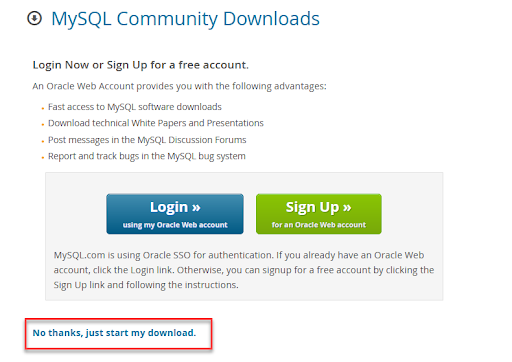Click the double chevron on Login button
The image size is (512, 362).
click(x=196, y=207)
